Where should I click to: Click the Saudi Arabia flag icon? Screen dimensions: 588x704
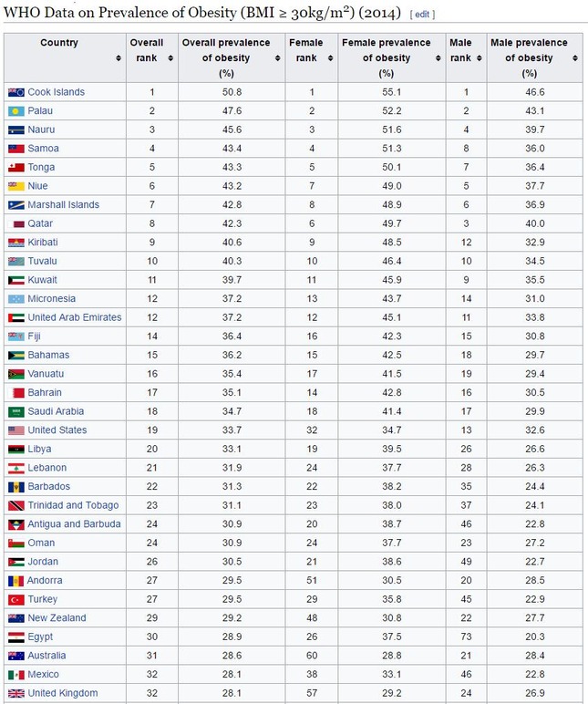click(16, 411)
